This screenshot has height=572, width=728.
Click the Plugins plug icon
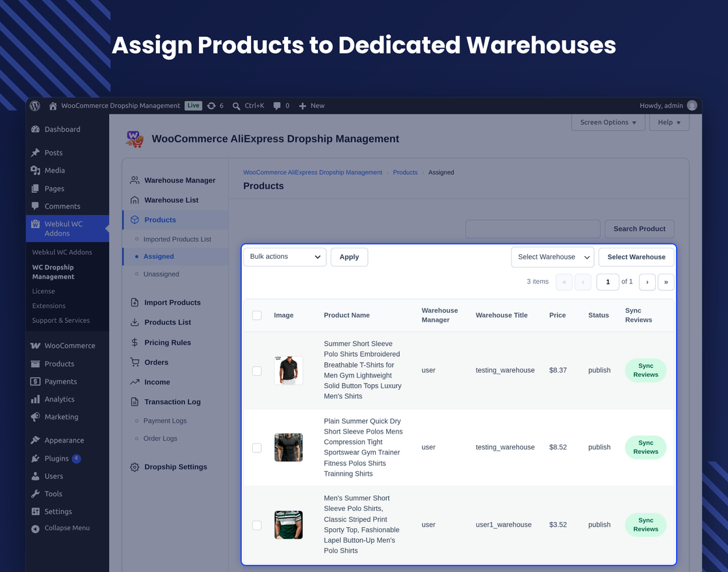35,458
